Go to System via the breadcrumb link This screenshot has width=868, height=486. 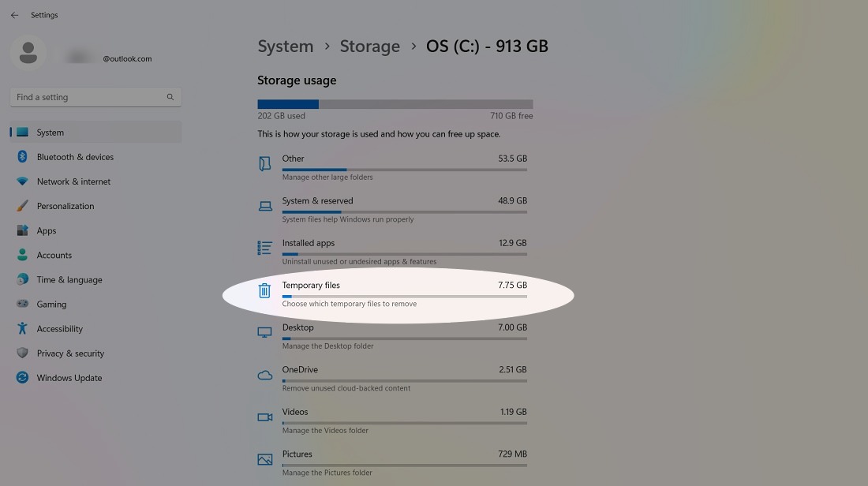286,46
